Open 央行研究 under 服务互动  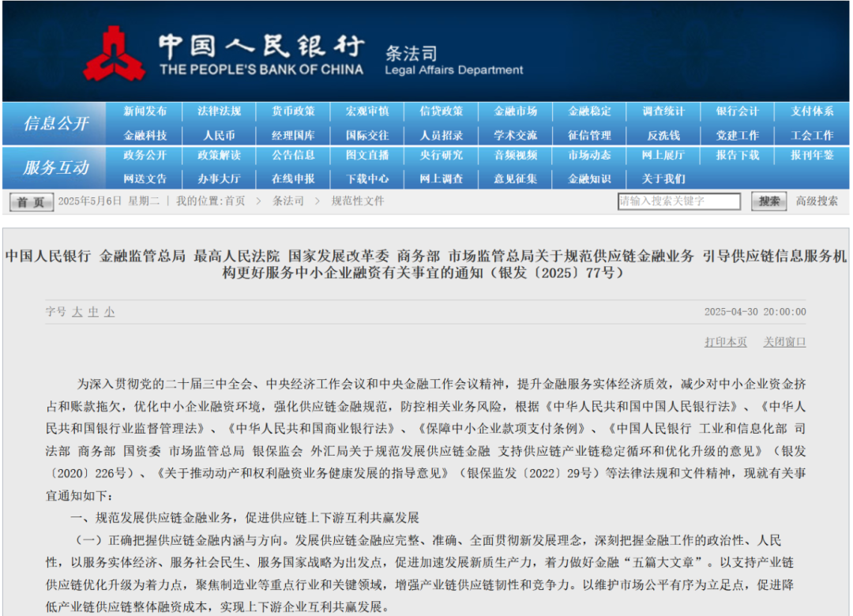pos(442,155)
